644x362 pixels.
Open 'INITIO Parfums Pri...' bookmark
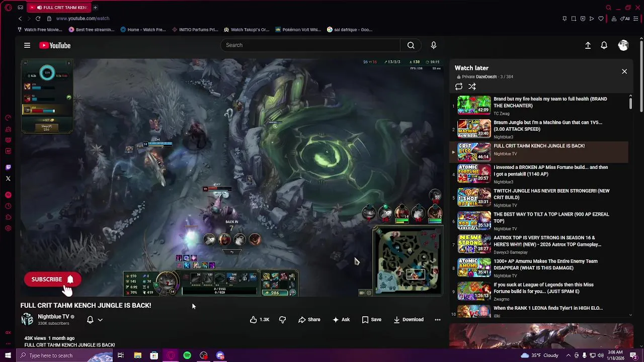point(195,30)
